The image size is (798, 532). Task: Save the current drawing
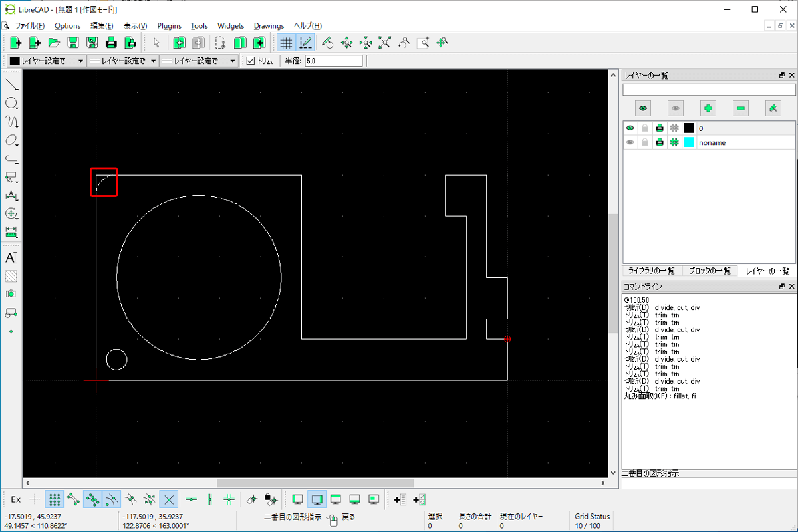[x=73, y=43]
